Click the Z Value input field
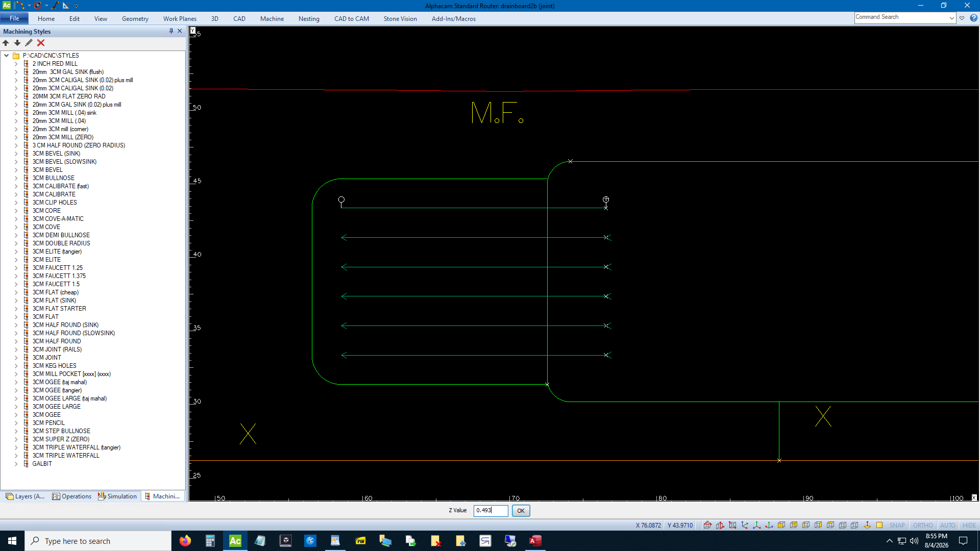 pyautogui.click(x=491, y=510)
